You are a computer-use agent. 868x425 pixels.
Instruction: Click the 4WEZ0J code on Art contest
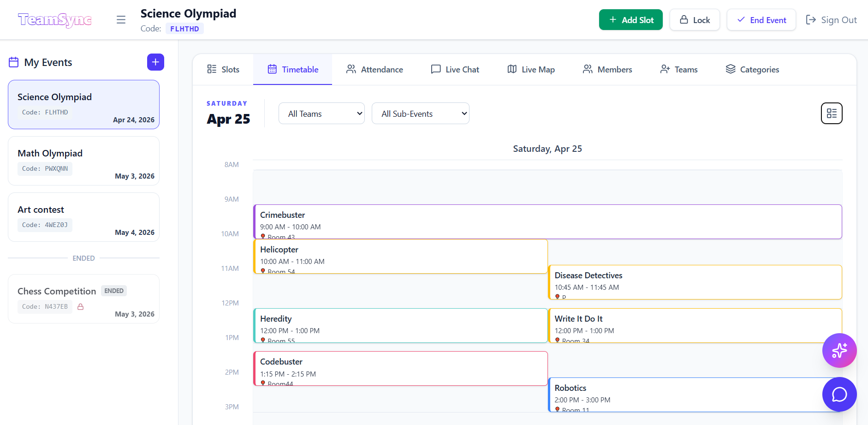point(45,225)
